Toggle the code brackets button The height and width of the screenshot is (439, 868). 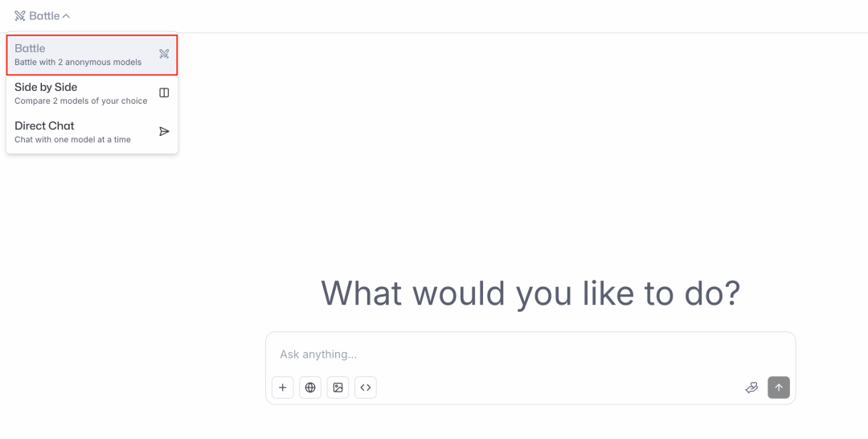tap(366, 388)
